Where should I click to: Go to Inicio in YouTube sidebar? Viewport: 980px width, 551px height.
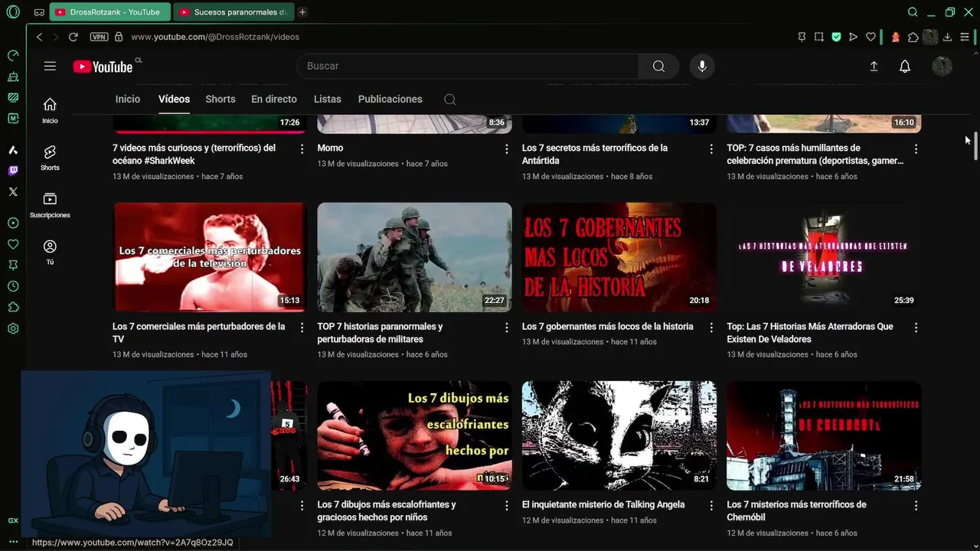point(50,110)
